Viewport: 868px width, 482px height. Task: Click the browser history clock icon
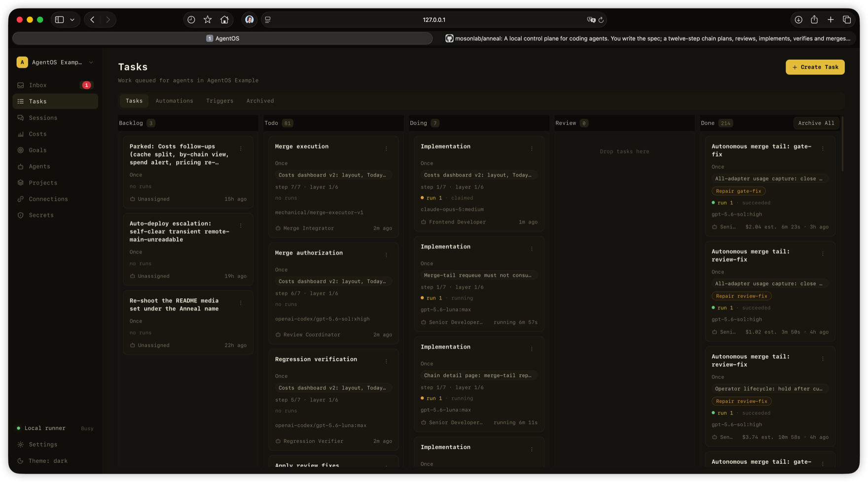[x=191, y=20]
